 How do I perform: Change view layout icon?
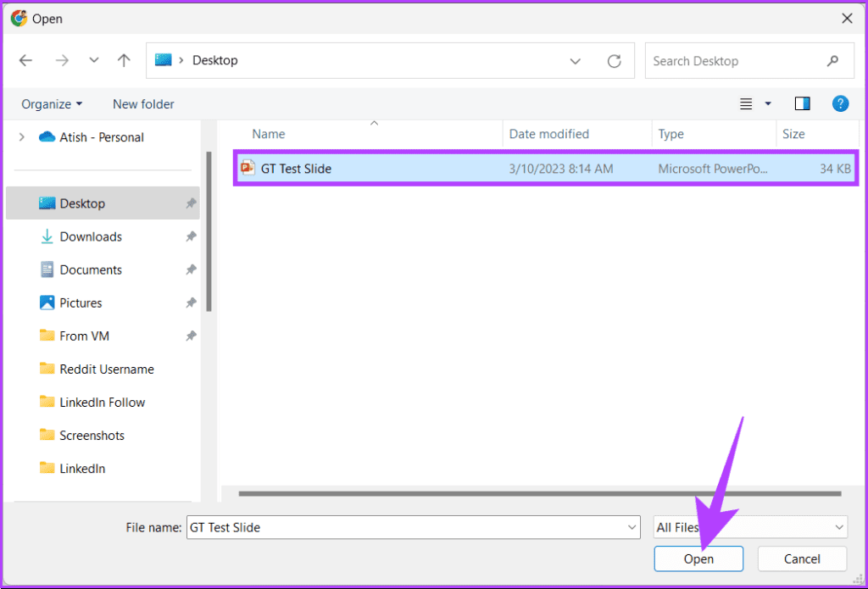746,103
